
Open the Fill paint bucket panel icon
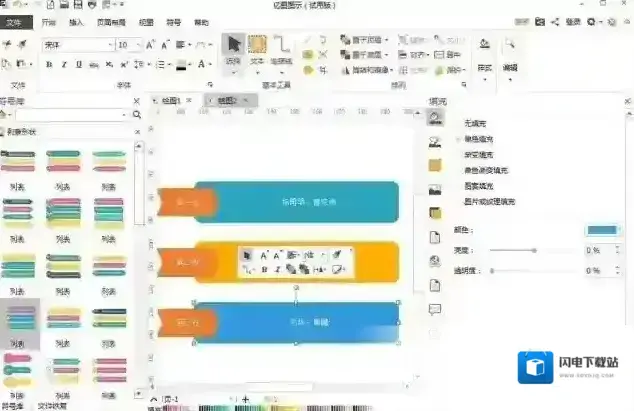coord(435,118)
